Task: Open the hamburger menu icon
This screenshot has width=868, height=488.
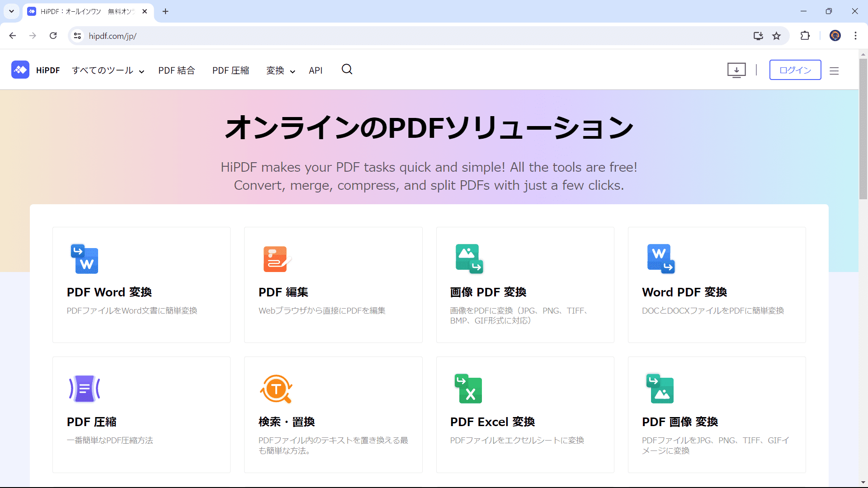Action: click(x=834, y=70)
